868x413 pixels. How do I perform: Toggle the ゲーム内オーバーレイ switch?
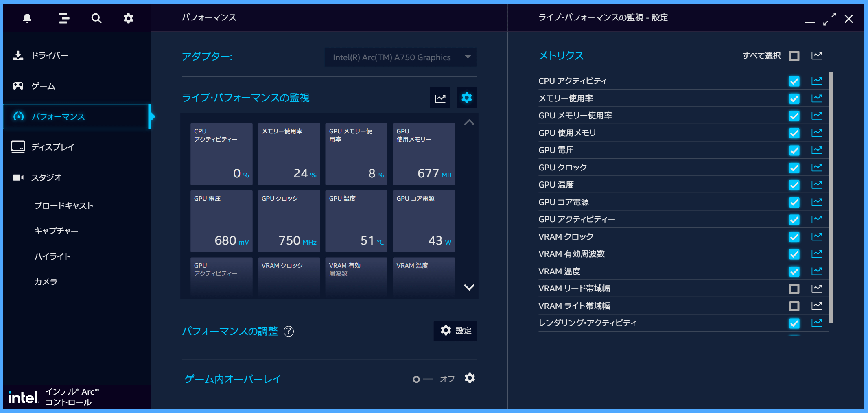pos(422,379)
